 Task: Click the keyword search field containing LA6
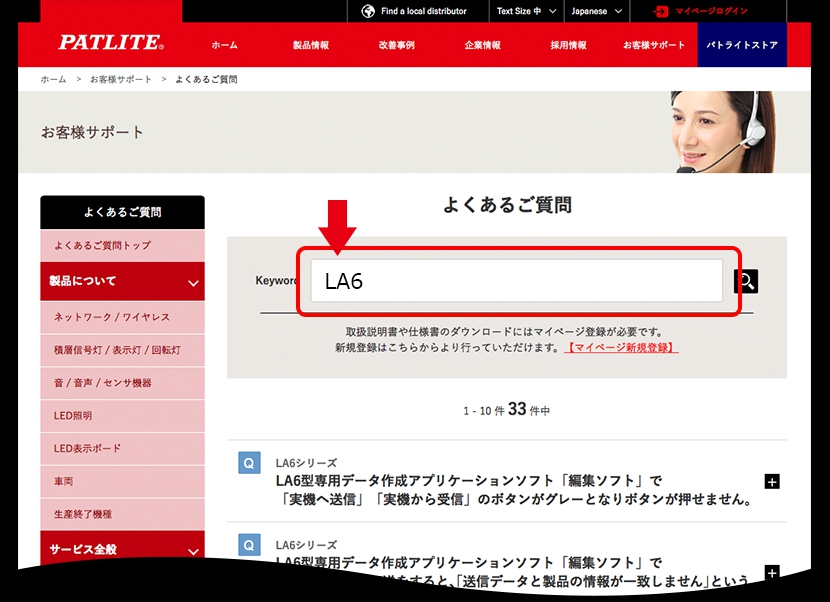(516, 281)
